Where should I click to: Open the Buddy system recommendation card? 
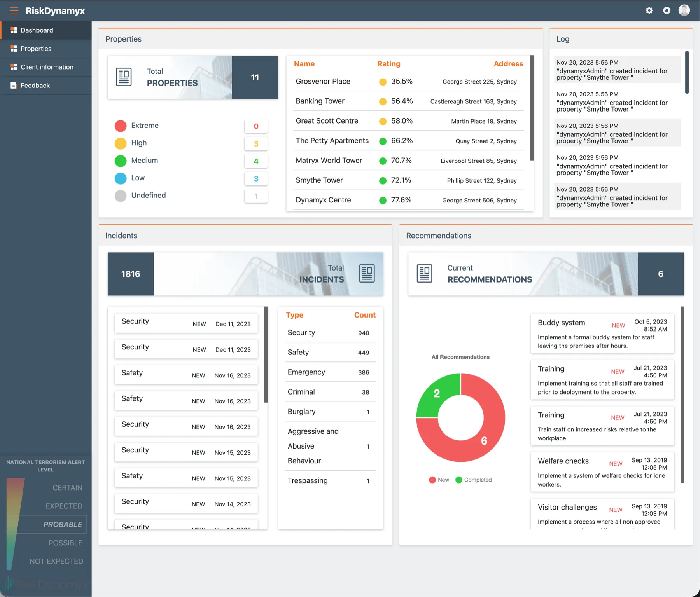(602, 333)
